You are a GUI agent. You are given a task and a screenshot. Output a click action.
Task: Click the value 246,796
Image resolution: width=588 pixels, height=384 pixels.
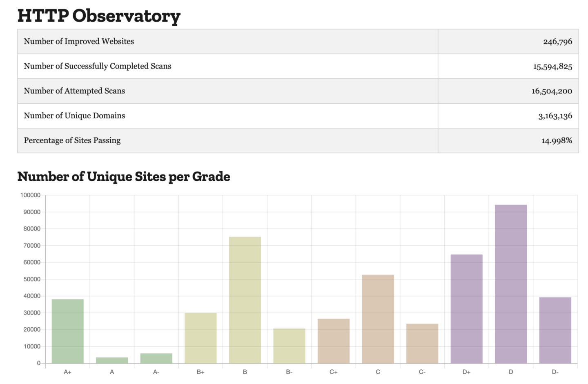(557, 42)
